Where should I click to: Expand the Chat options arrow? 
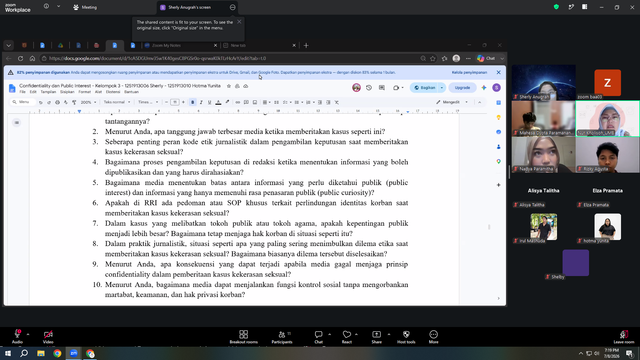(x=329, y=334)
